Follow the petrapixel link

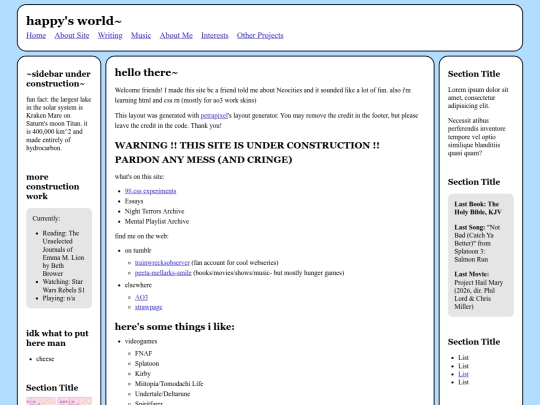click(x=214, y=116)
